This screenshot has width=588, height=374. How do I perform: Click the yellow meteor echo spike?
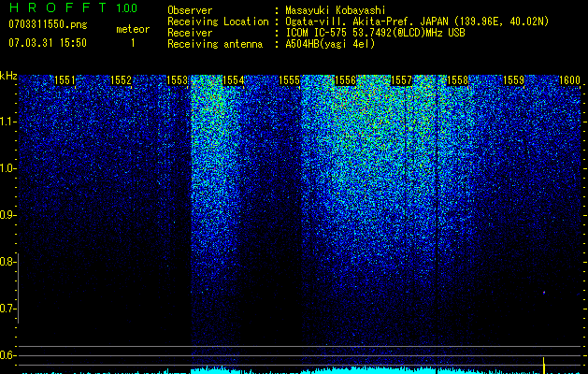coord(544,366)
